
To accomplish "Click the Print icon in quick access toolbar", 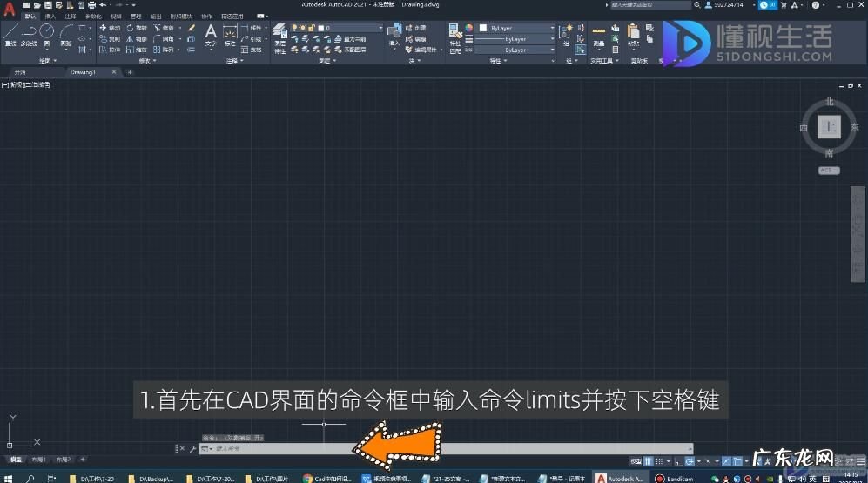I will coord(92,5).
